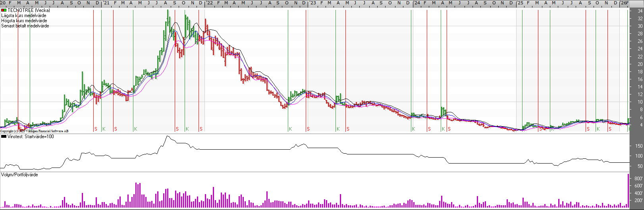
Task: Click the red-green TECNOTREE legend icon
Action: coord(4,10)
